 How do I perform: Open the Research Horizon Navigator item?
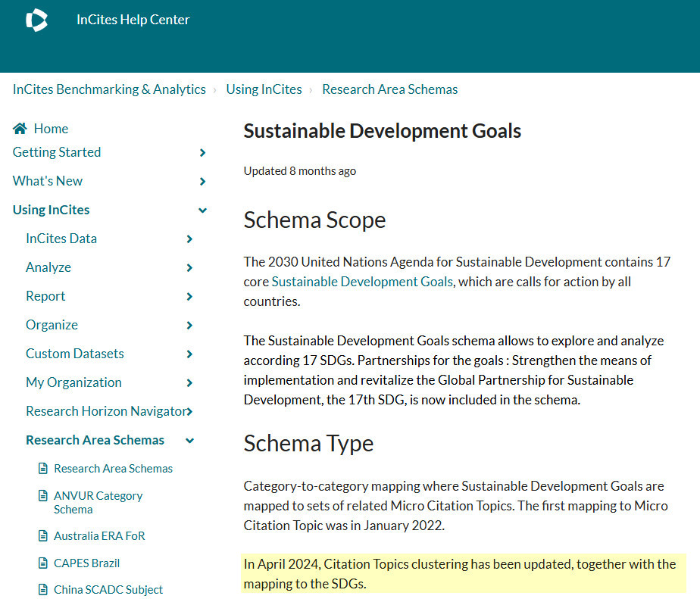coord(106,411)
